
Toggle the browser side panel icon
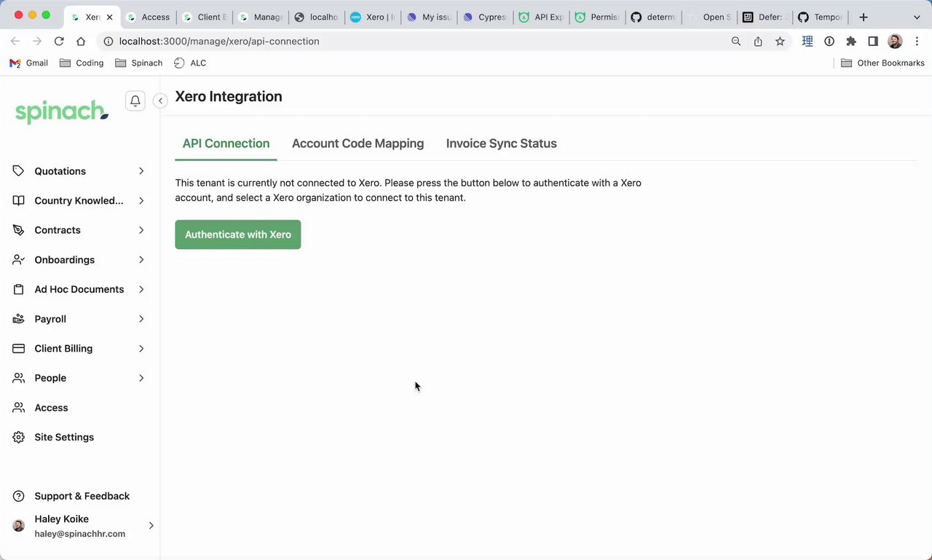click(x=873, y=42)
